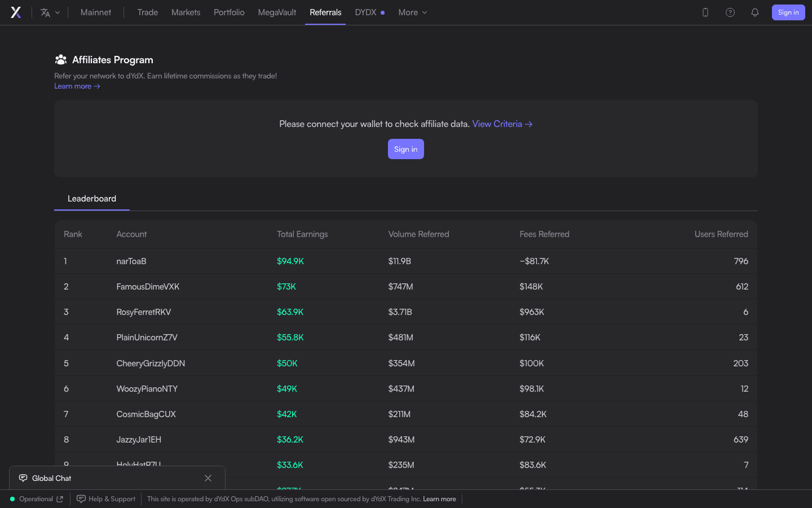
Task: Open the Trade page
Action: 148,12
